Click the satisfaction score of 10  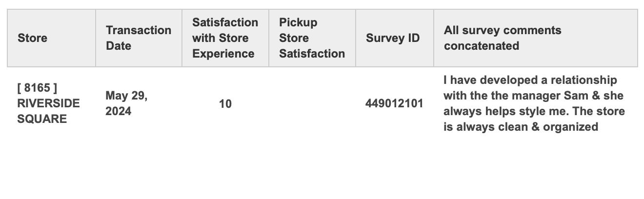(x=225, y=104)
